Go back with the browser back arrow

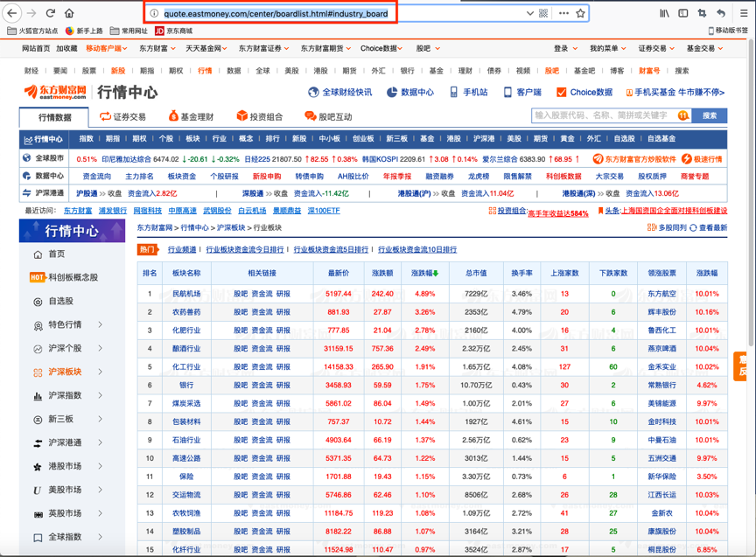12,13
